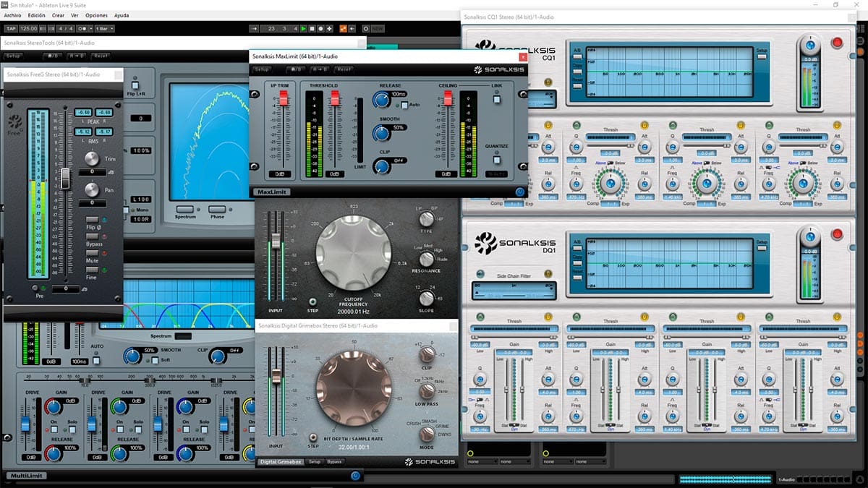Click the red power button on CQ1

tap(838, 43)
